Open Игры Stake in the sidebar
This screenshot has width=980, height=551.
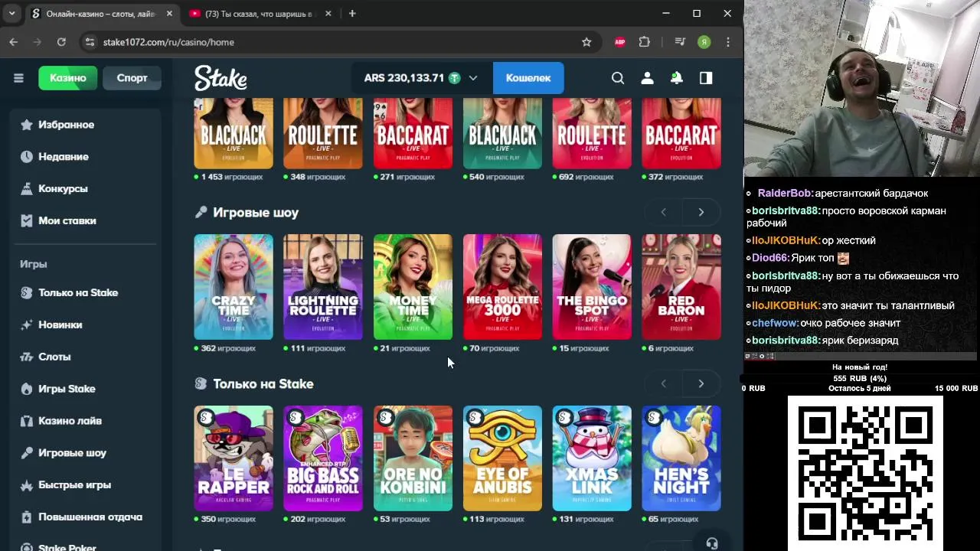[87, 389]
